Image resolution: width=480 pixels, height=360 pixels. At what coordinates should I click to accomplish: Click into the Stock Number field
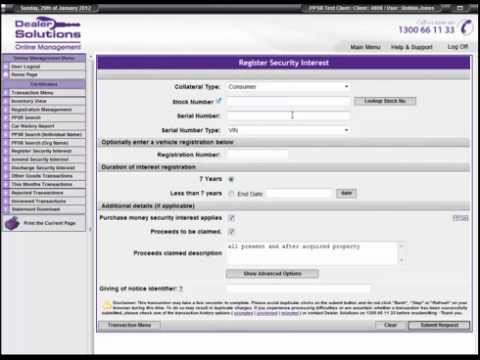[x=288, y=101]
